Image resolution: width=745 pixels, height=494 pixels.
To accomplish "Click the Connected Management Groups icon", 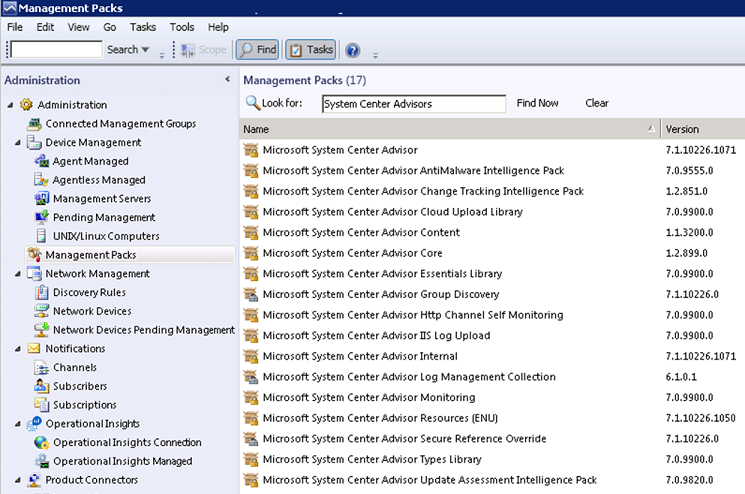I will point(34,124).
